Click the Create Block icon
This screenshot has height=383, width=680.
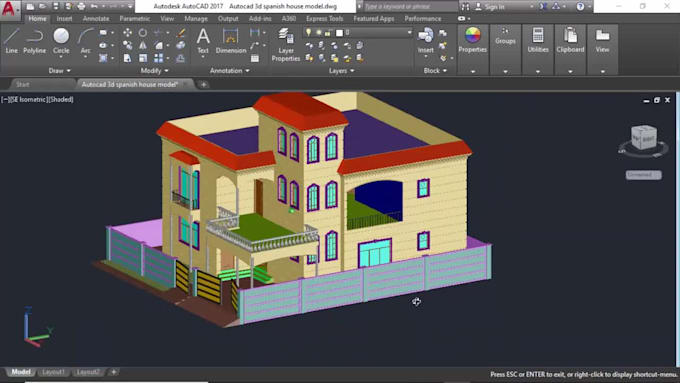tap(443, 33)
